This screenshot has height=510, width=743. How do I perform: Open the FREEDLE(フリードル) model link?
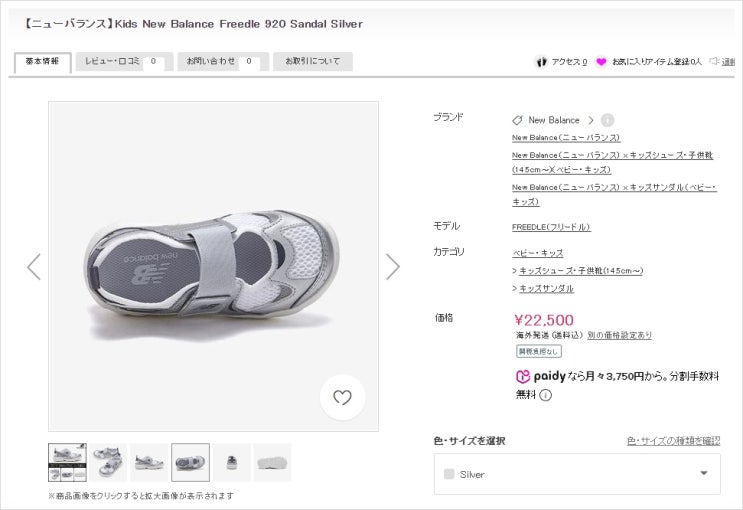[x=551, y=227]
